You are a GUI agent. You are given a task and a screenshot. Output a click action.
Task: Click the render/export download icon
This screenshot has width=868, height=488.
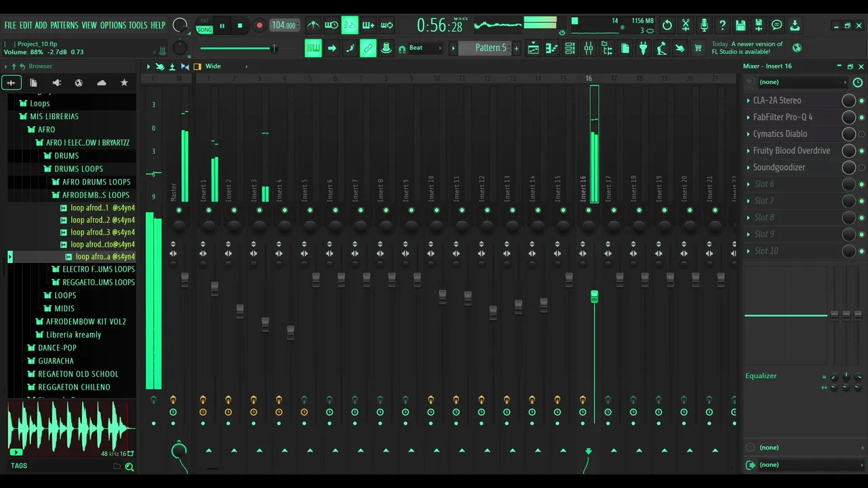[795, 25]
